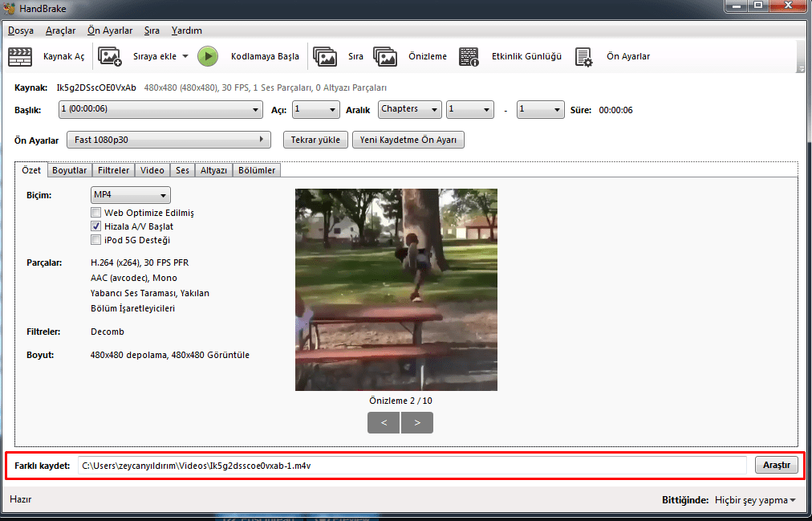Screen dimensions: 812x521
Task: Open the Açı angle dropdown
Action: (316, 110)
